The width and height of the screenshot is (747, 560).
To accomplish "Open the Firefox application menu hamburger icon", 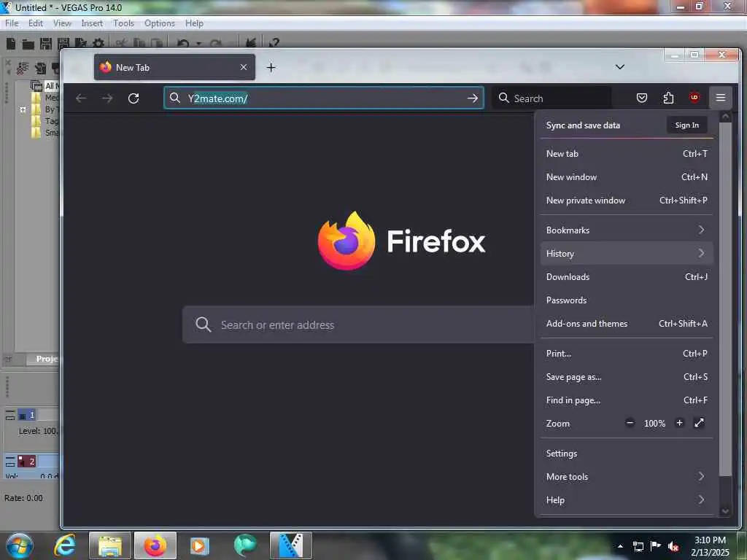I will coord(720,98).
